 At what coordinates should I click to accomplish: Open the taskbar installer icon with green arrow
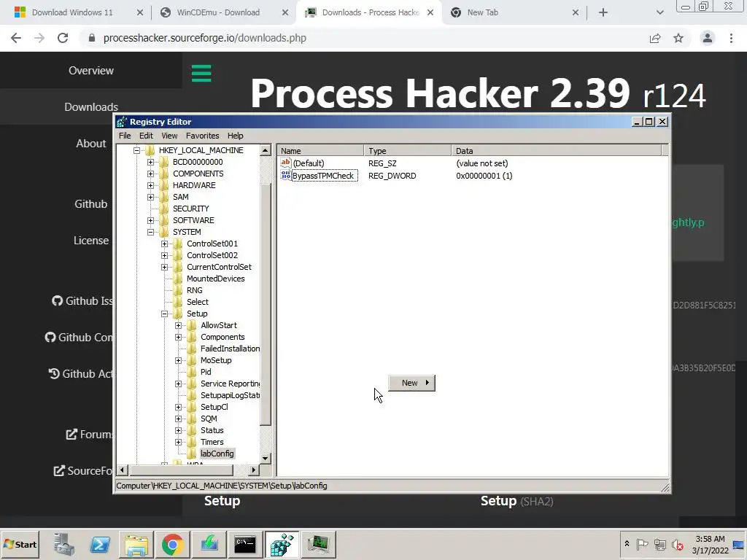click(209, 544)
